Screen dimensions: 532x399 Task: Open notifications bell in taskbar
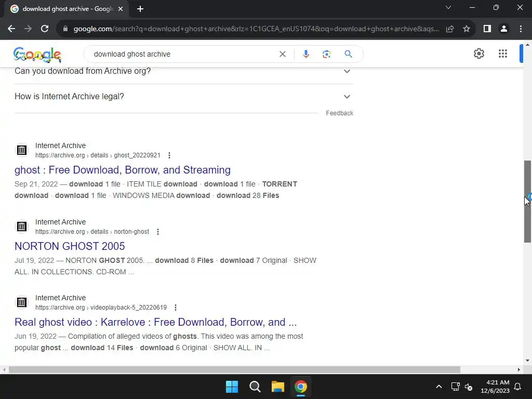[x=518, y=387]
